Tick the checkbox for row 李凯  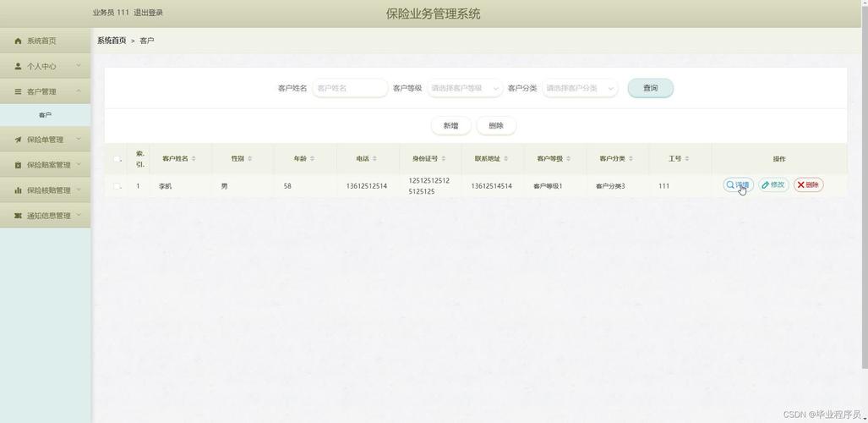pos(117,186)
